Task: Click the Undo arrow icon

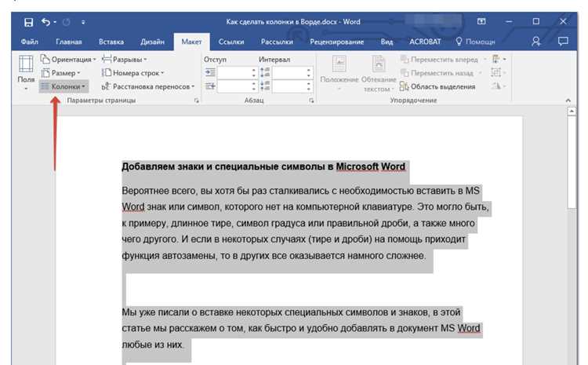Action: 45,22
